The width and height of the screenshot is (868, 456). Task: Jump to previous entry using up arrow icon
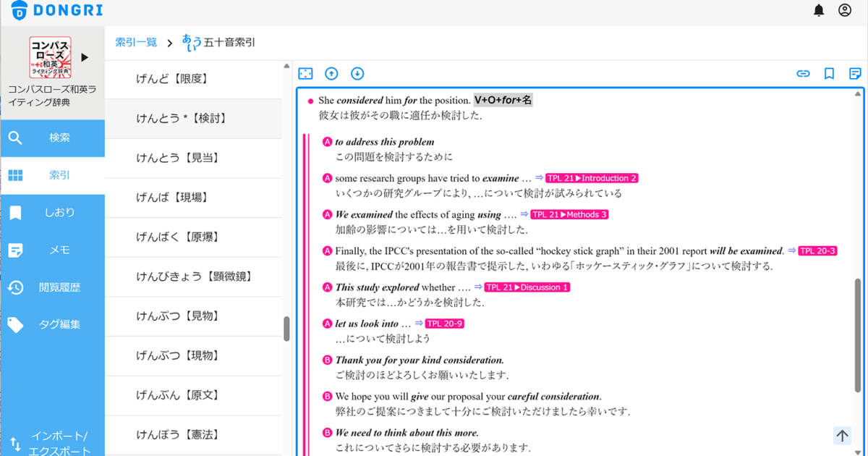tap(331, 73)
